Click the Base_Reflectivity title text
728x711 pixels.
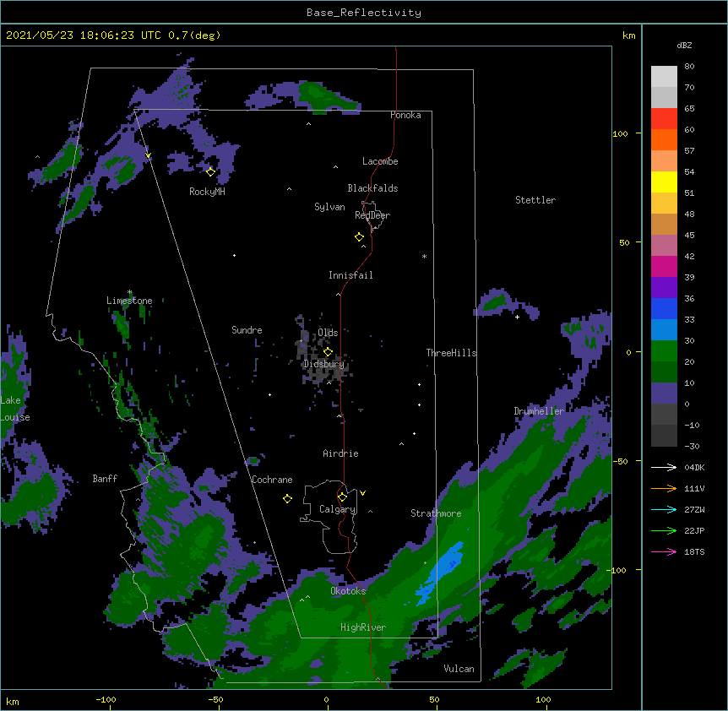pyautogui.click(x=364, y=13)
